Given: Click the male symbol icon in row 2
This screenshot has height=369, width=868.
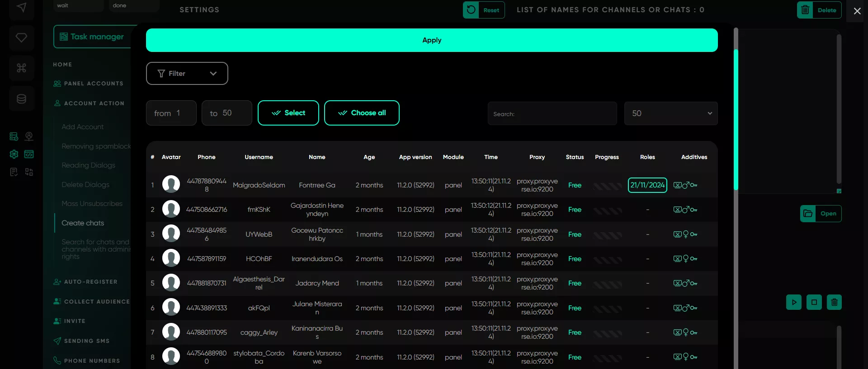Looking at the screenshot, I should click(x=685, y=210).
